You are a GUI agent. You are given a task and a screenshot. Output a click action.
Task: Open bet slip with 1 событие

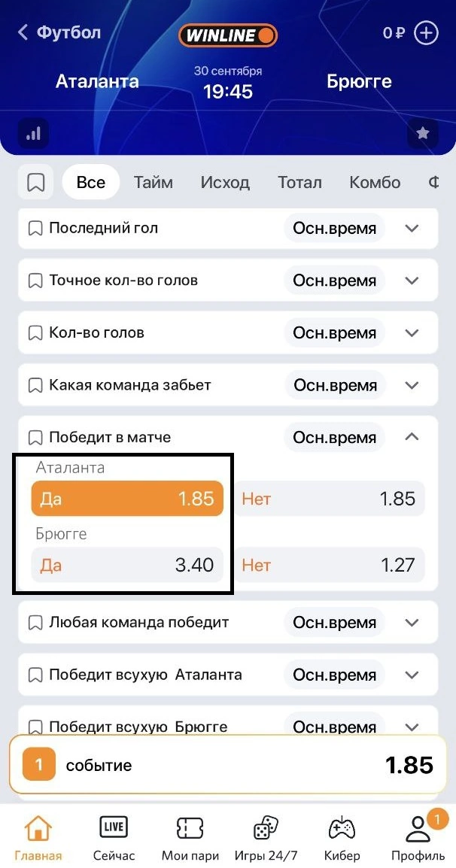(x=228, y=766)
